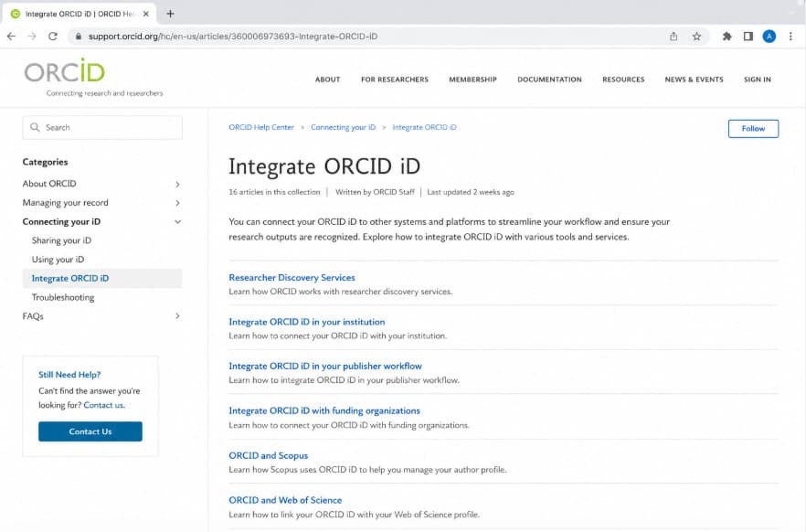The height and width of the screenshot is (532, 806).
Task: Open the NEWS & EVENTS menu
Action: pyautogui.click(x=694, y=80)
